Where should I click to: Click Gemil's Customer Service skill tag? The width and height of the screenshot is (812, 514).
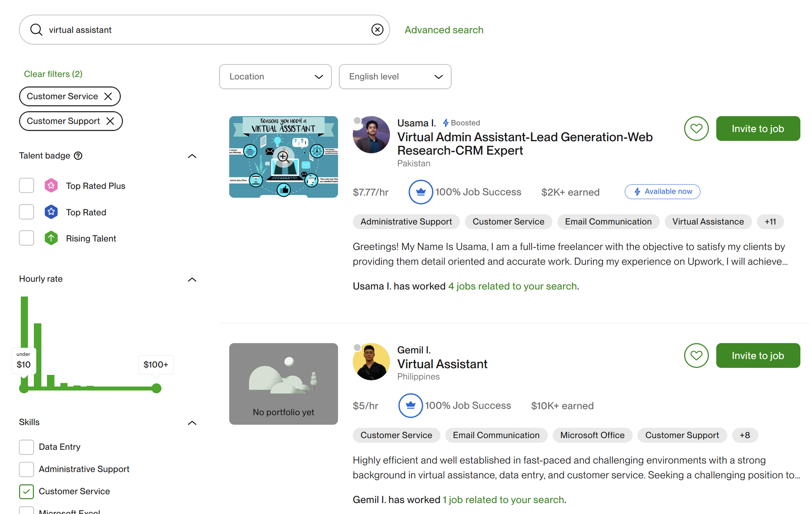(x=396, y=435)
